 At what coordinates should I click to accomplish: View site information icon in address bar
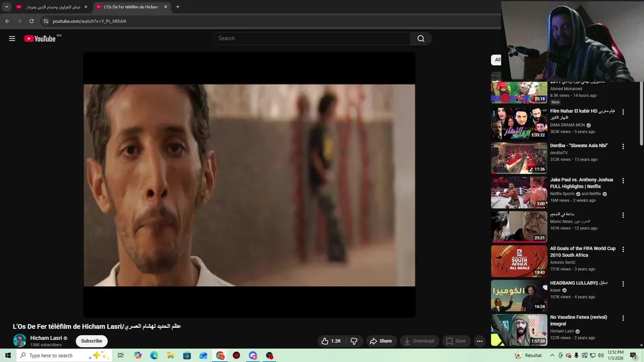point(46,21)
